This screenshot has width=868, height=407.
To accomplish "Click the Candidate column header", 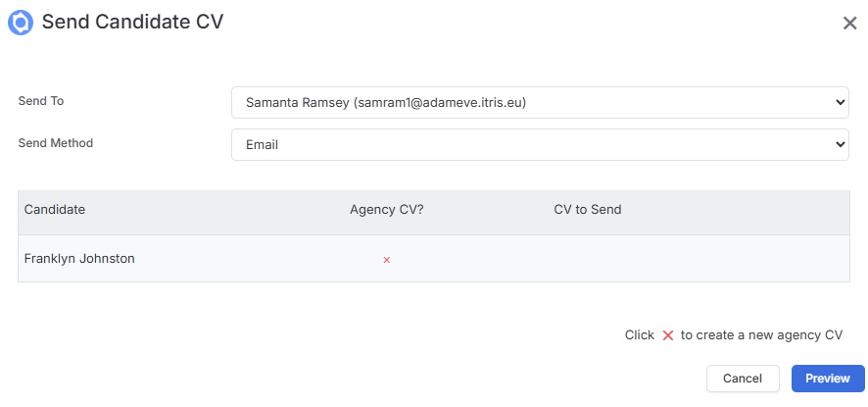I will tap(55, 210).
